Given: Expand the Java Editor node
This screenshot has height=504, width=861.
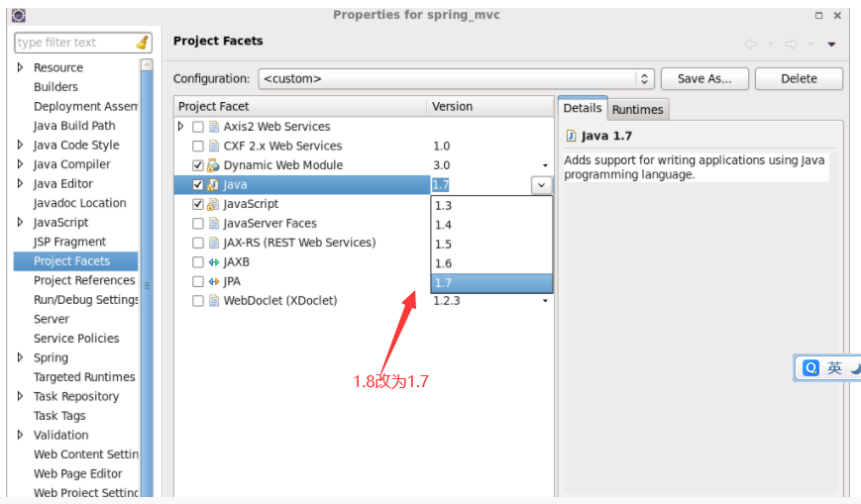Looking at the screenshot, I should (x=21, y=183).
